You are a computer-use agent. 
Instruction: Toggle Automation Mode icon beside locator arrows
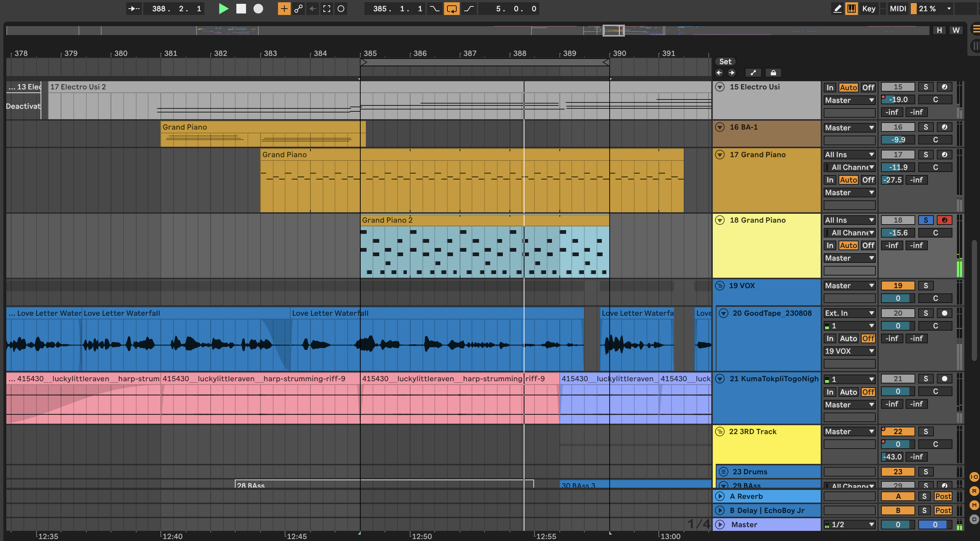click(x=753, y=73)
